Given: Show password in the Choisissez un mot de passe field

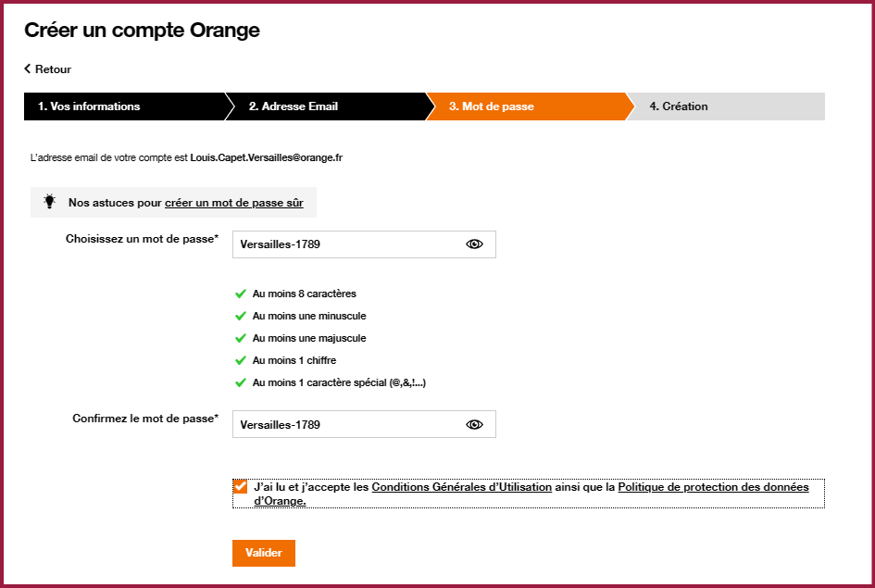Looking at the screenshot, I should coord(474,244).
